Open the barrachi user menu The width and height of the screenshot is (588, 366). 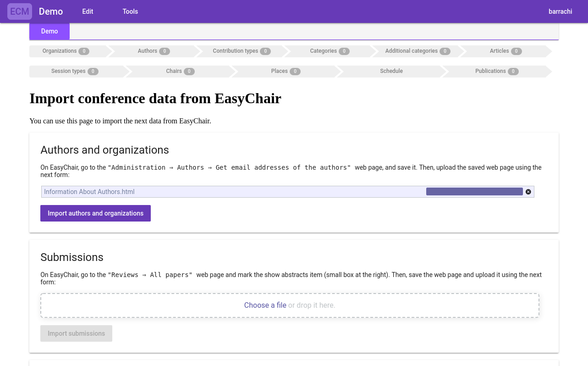[560, 11]
